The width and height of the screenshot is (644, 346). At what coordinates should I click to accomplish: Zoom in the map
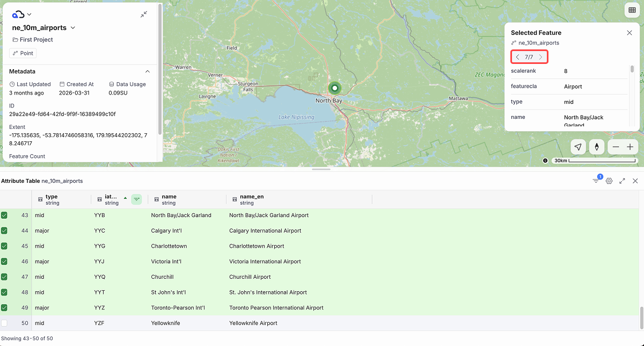(631, 147)
